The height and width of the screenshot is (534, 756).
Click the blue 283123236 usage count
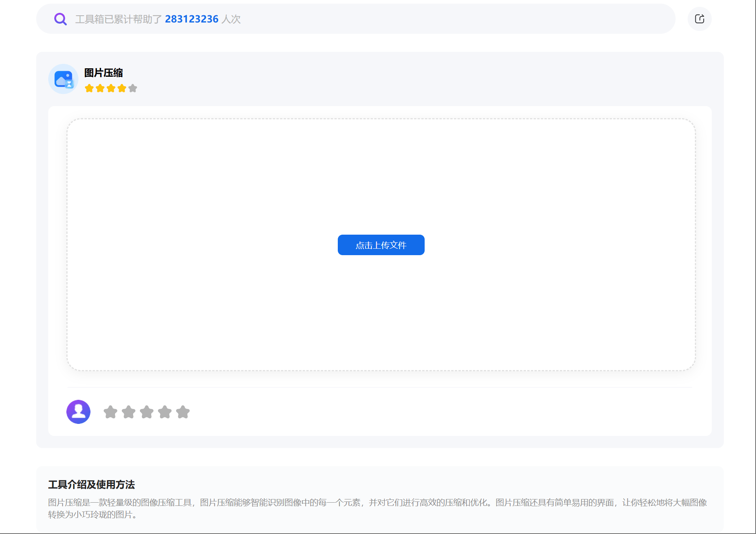[x=191, y=19]
